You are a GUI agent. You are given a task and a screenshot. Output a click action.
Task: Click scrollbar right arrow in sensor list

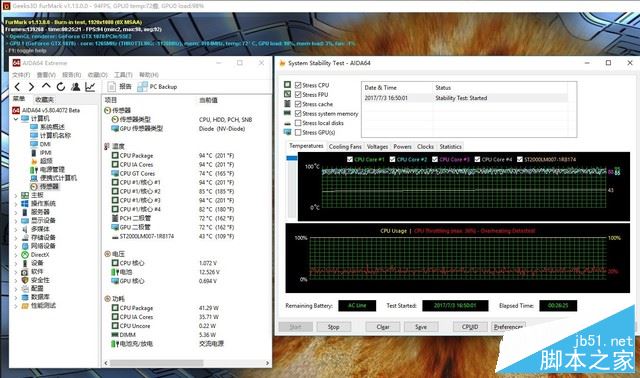(267, 363)
